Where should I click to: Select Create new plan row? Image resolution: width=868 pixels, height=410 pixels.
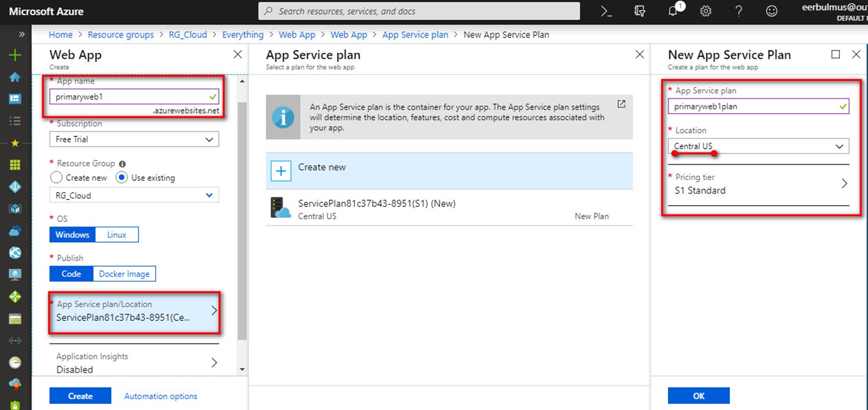(449, 171)
